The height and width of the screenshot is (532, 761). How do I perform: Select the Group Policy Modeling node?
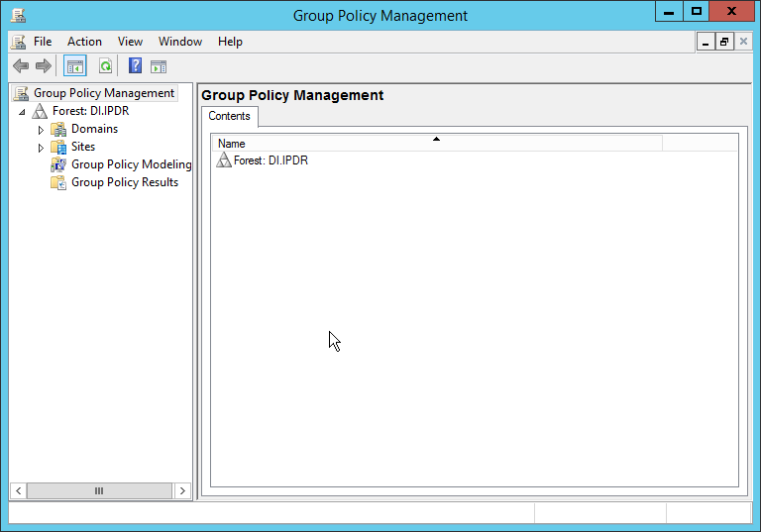tap(131, 164)
